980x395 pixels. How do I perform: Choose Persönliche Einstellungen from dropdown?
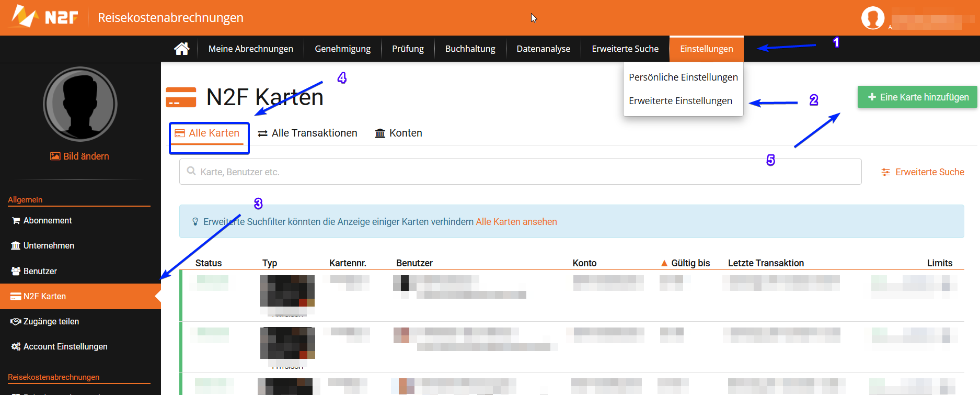click(683, 77)
